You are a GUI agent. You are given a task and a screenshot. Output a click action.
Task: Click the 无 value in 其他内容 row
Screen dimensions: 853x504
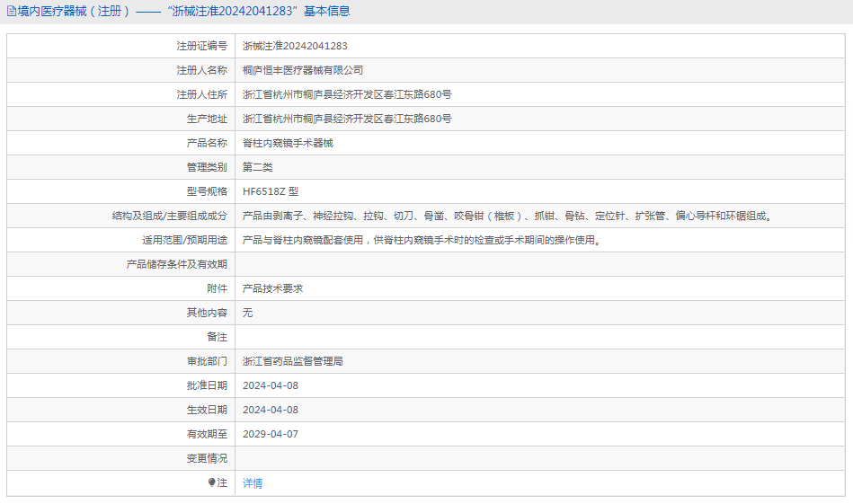[247, 313]
